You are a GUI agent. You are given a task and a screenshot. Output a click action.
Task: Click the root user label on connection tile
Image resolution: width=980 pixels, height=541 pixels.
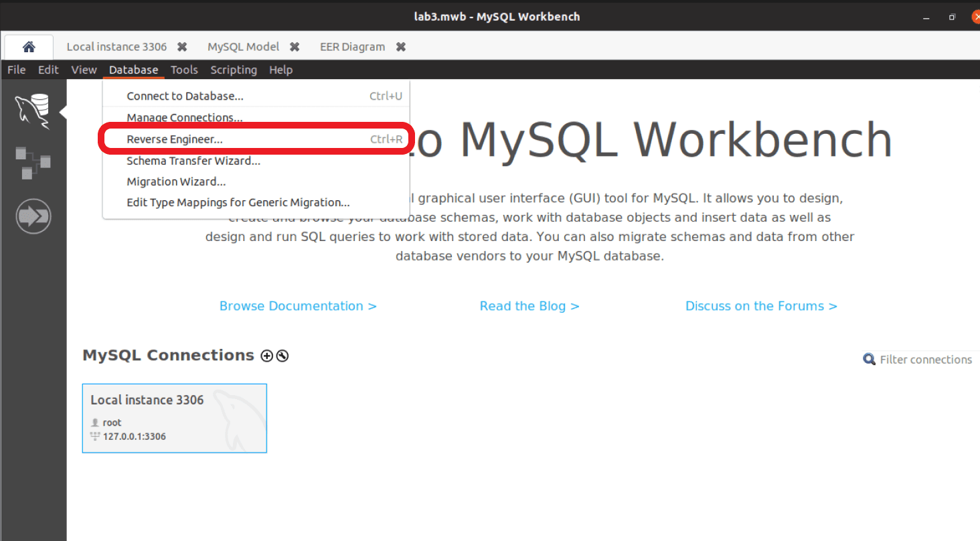tap(112, 422)
